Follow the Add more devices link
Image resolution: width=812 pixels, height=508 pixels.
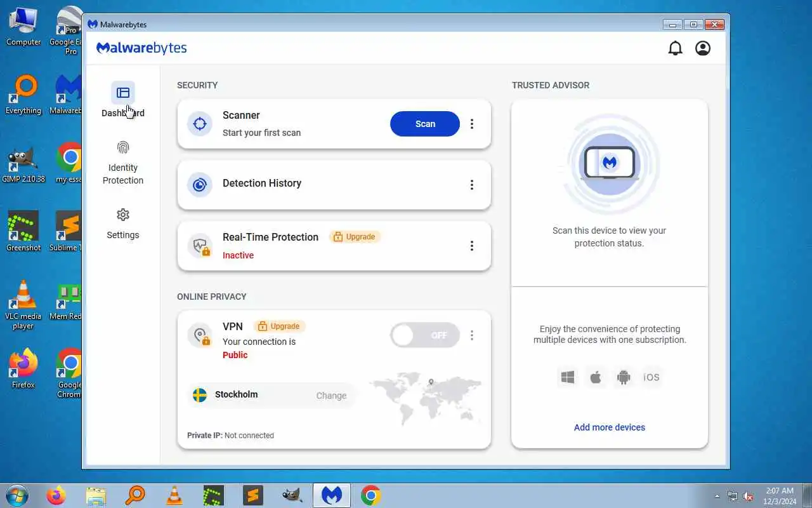click(610, 427)
